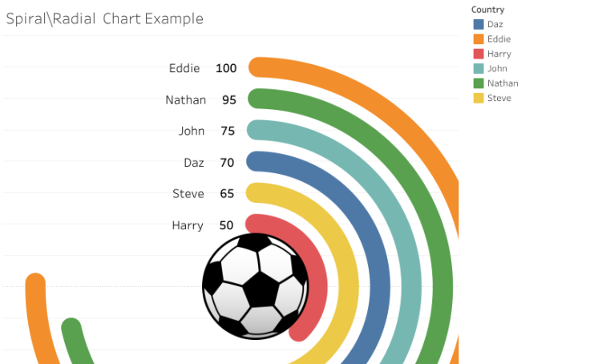Screen dimensions: 590x364
Task: Click the value 75 beside John
Action: pyautogui.click(x=228, y=131)
